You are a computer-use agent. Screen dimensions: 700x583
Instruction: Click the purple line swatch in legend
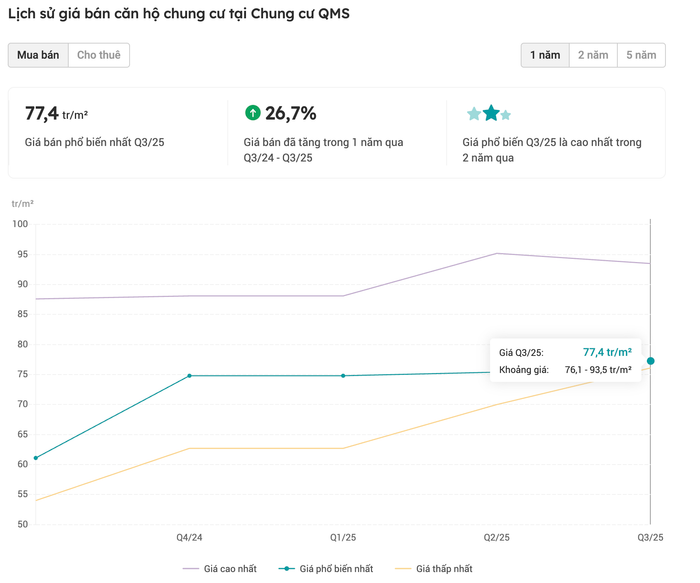pyautogui.click(x=191, y=569)
